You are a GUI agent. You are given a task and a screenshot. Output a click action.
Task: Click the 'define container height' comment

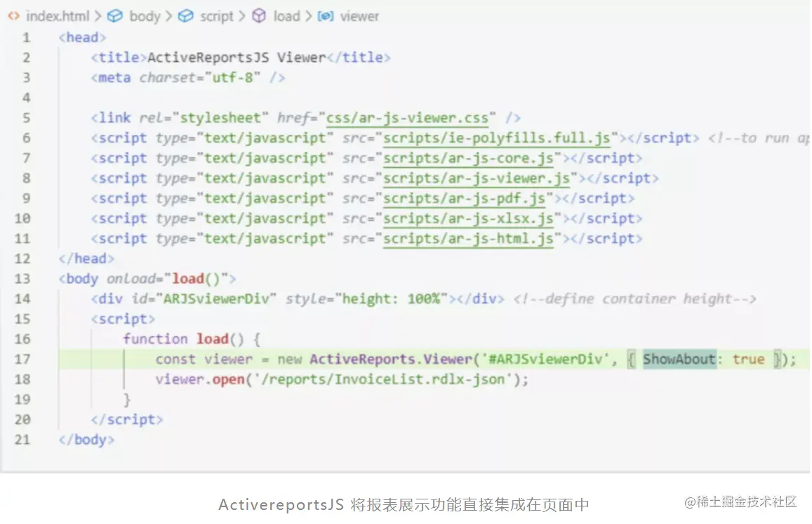635,299
